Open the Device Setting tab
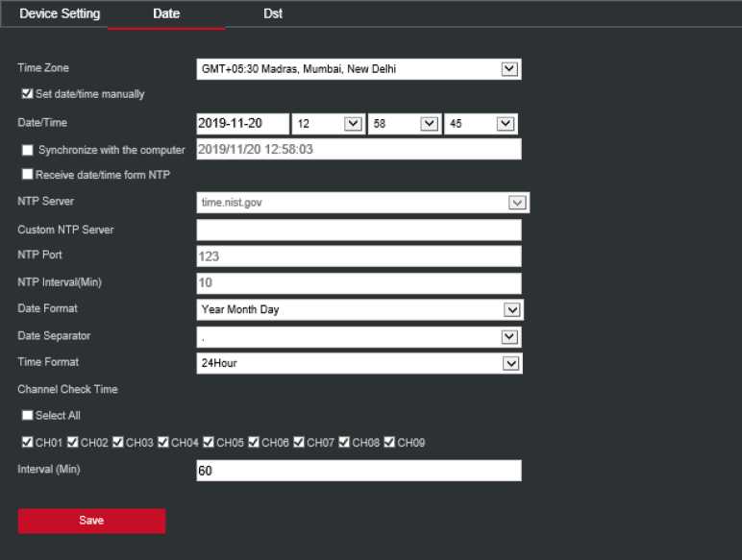Image resolution: width=742 pixels, height=560 pixels. [x=60, y=14]
